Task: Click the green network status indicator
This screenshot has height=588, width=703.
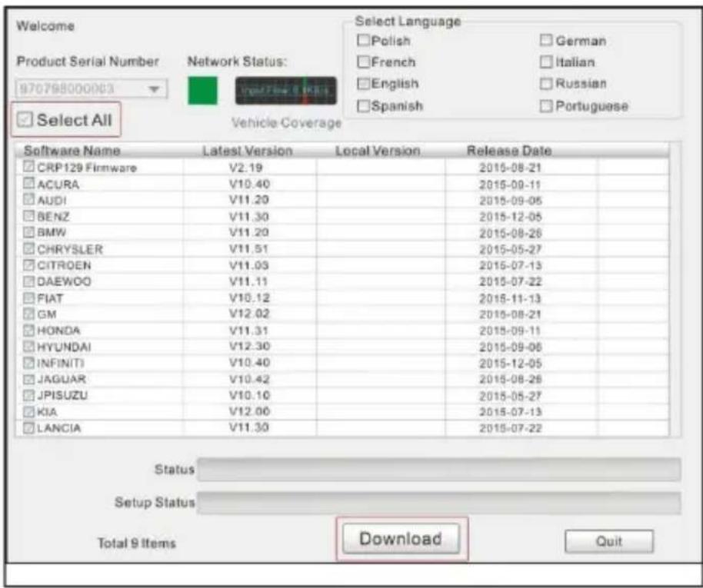Action: 202,91
